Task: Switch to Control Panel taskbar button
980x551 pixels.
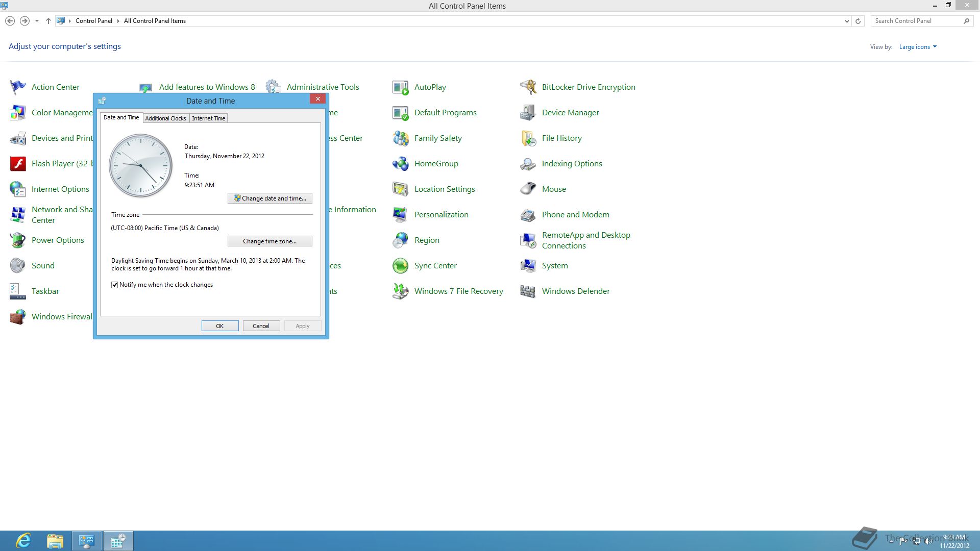Action: 87,541
